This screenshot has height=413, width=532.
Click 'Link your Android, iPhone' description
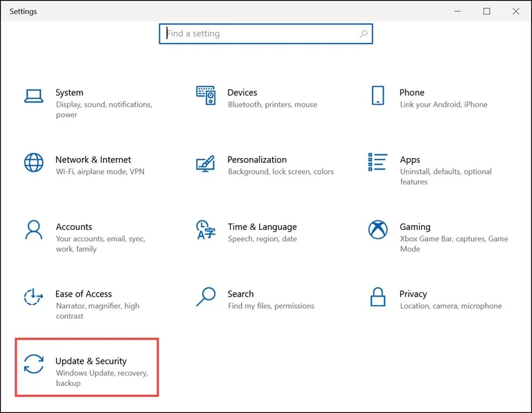443,105
